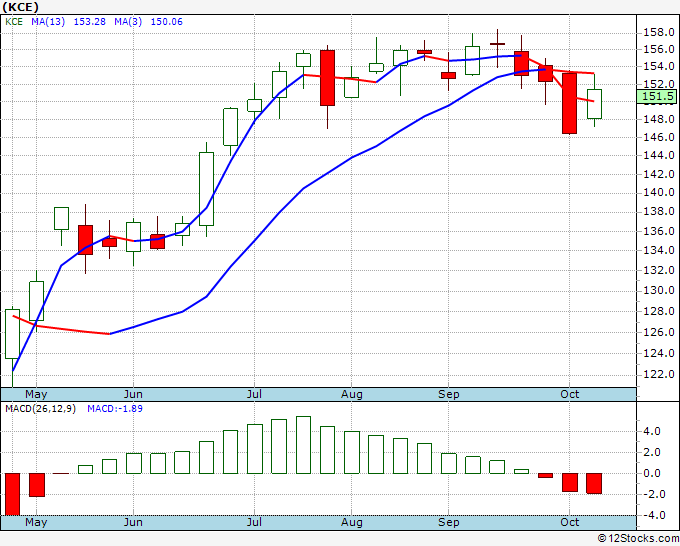Click the tallest green MACD histogram bar
The width and height of the screenshot is (680, 546).
pyautogui.click(x=304, y=445)
